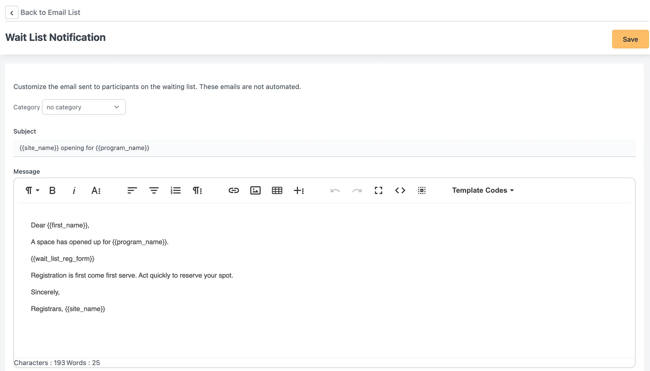Redo the last edit
Screen dimensions: 650x371
(x=357, y=190)
